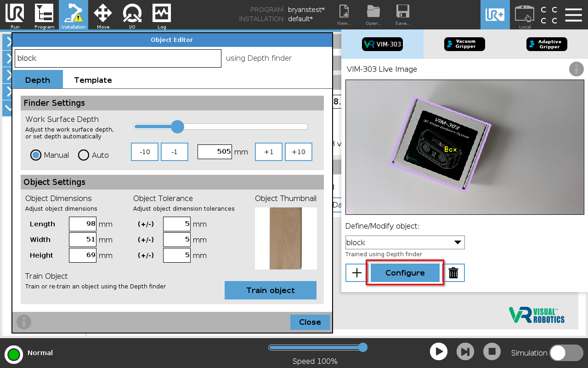Switch to the Depth tab
Viewport: 588px width, 368px height.
pyautogui.click(x=38, y=80)
